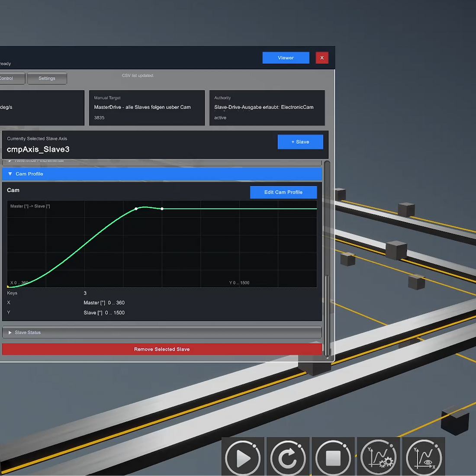Click Slave [°] 0 .. 1500 value
Screen dimensions: 476x476
pos(104,313)
